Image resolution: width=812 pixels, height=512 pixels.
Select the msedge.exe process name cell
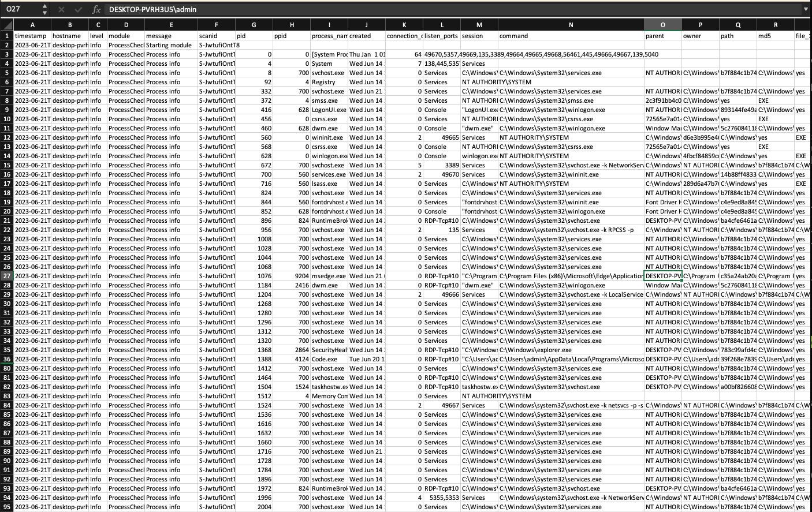329,276
